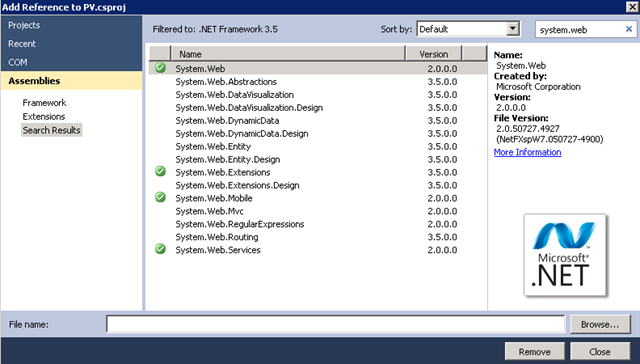
Task: Open the More Information link
Action: click(527, 152)
